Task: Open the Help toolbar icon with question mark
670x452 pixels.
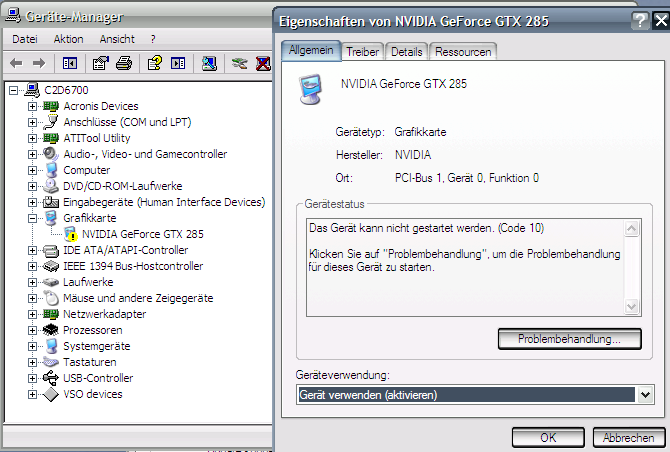Action: pyautogui.click(x=155, y=64)
